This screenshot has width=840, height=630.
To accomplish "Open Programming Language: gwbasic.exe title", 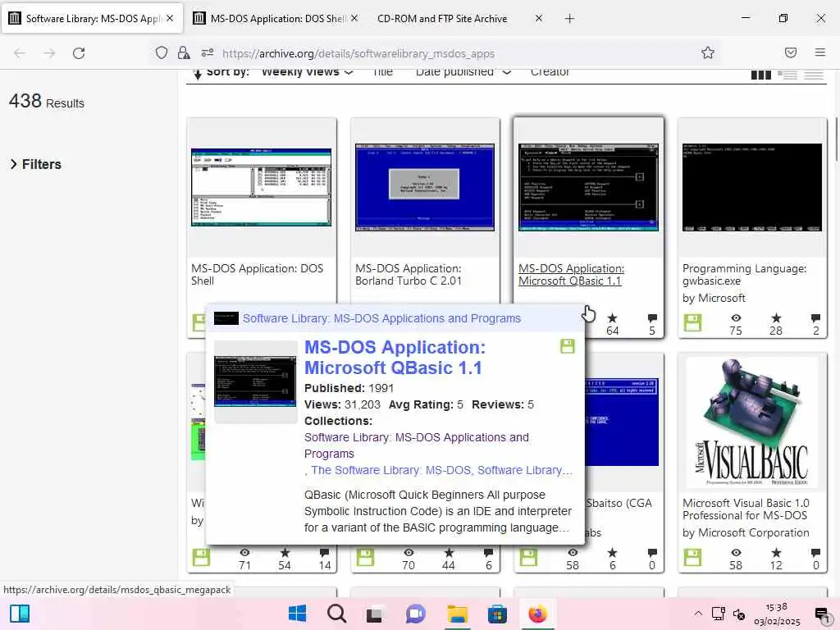I will click(x=744, y=275).
